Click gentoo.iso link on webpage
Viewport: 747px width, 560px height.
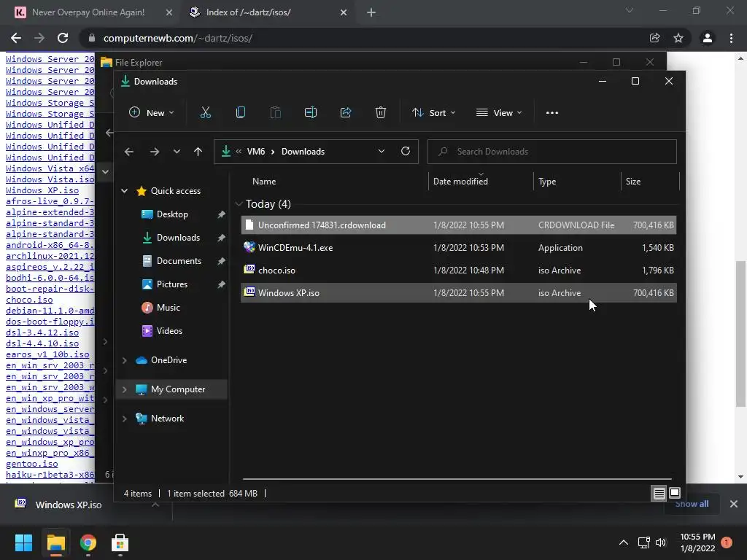(x=32, y=464)
